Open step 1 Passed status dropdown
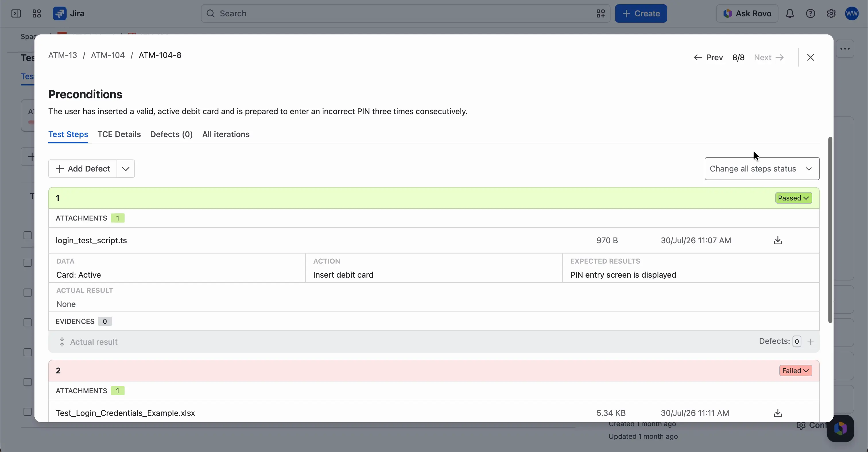 794,198
